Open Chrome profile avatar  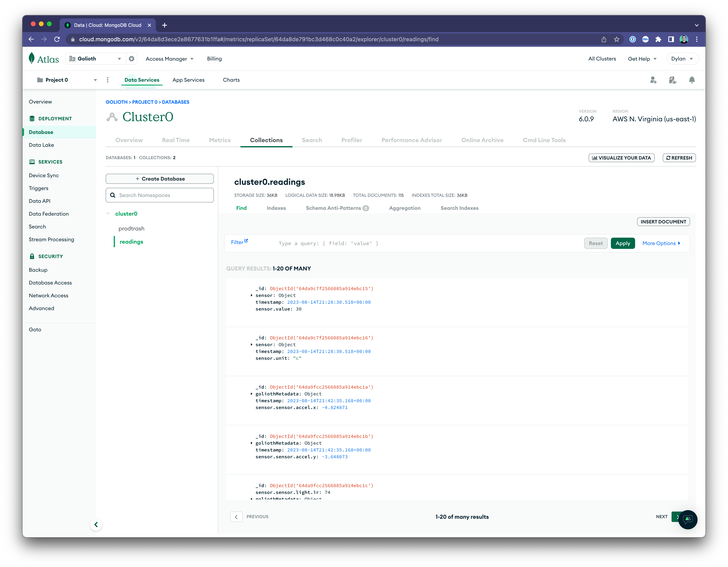684,39
